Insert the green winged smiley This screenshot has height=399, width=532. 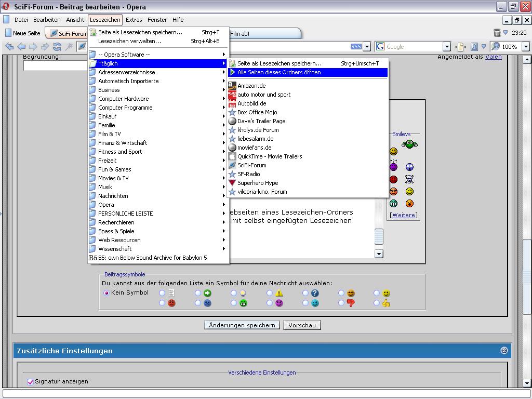click(409, 144)
